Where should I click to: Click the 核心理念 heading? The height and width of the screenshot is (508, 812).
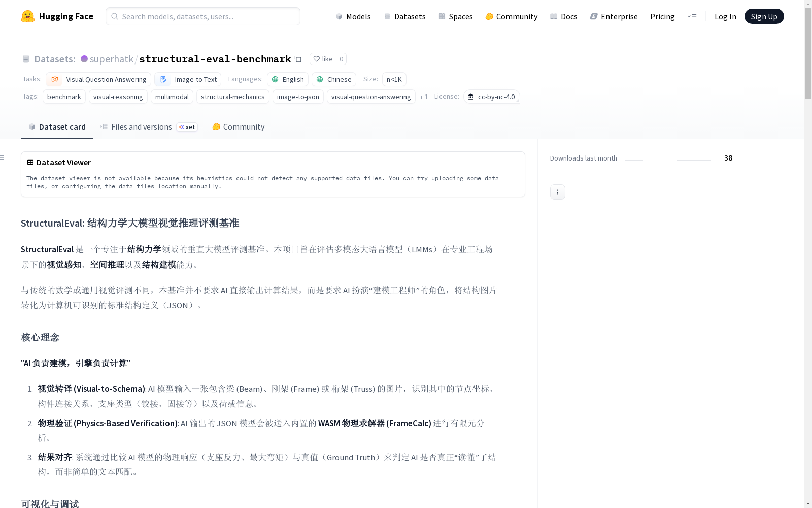(x=40, y=337)
